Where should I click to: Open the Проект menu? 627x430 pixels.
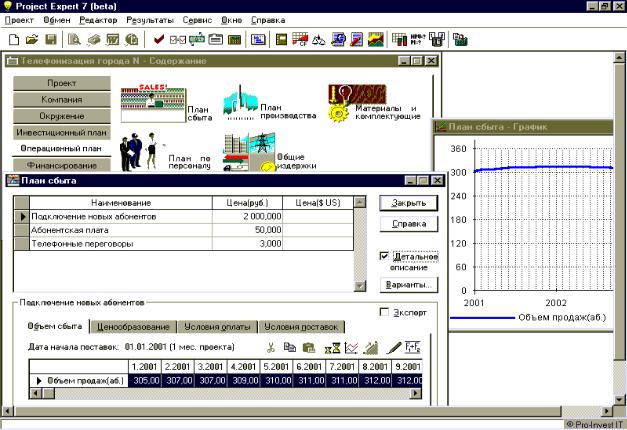point(19,20)
